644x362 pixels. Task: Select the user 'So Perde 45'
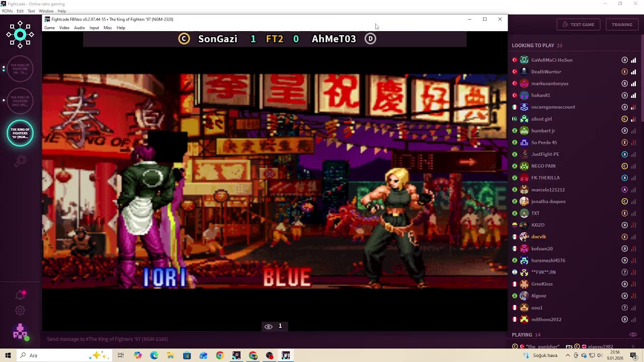point(544,143)
